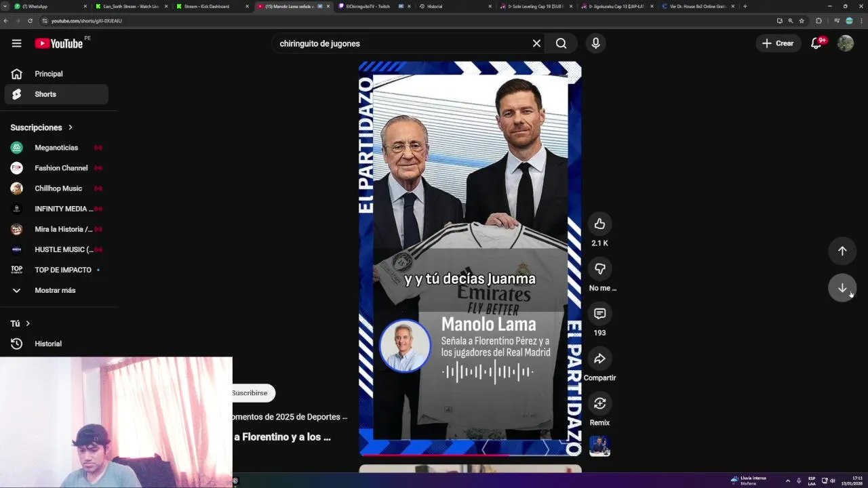
Task: Open the taskbar volume control
Action: [x=833, y=481]
